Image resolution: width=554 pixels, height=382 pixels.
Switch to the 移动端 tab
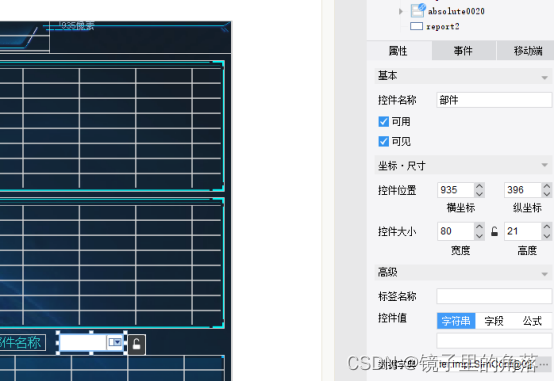click(x=526, y=51)
